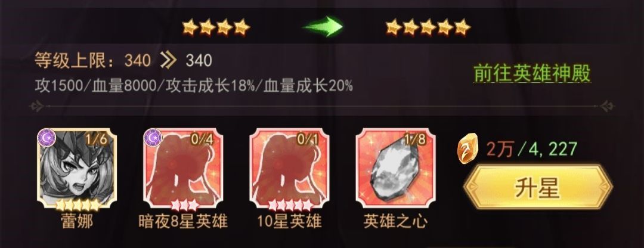Tap the 暗夜8星英雄 material slot
Screen dimensions: 644x248
(x=183, y=169)
